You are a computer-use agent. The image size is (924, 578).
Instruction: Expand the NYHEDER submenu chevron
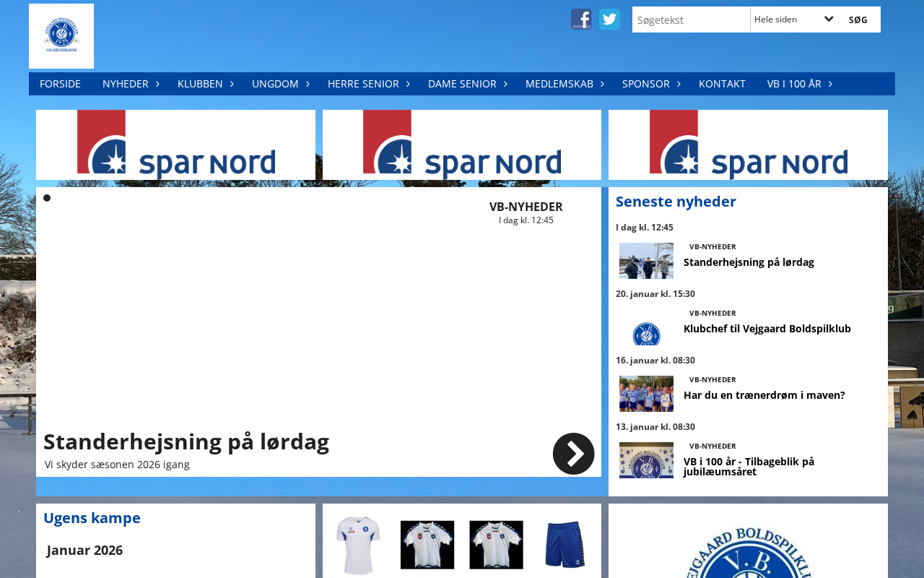(x=157, y=84)
